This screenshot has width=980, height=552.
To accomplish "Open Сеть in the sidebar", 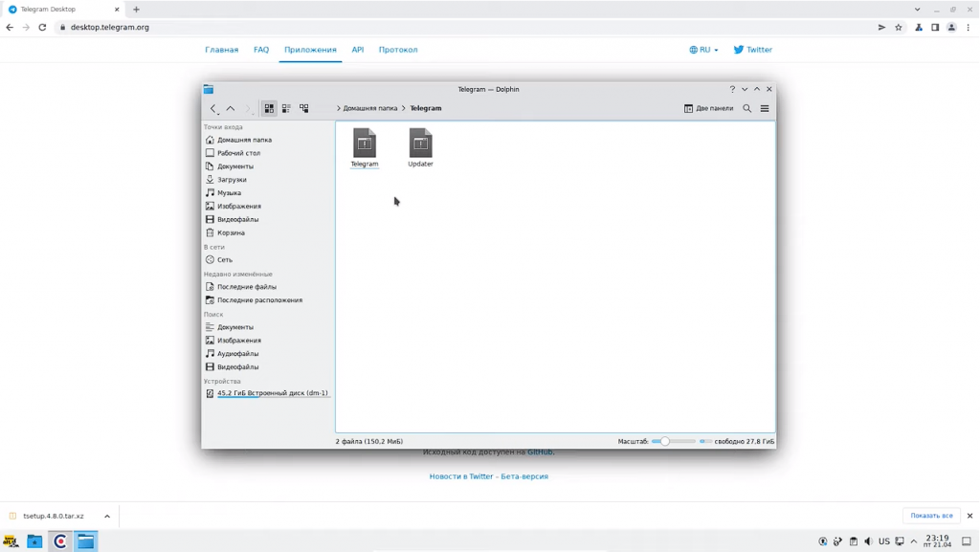I will (x=225, y=260).
